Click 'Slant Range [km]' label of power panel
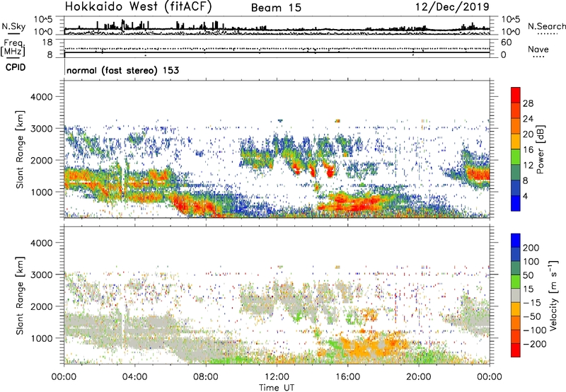566x392 pixels. pos(20,149)
